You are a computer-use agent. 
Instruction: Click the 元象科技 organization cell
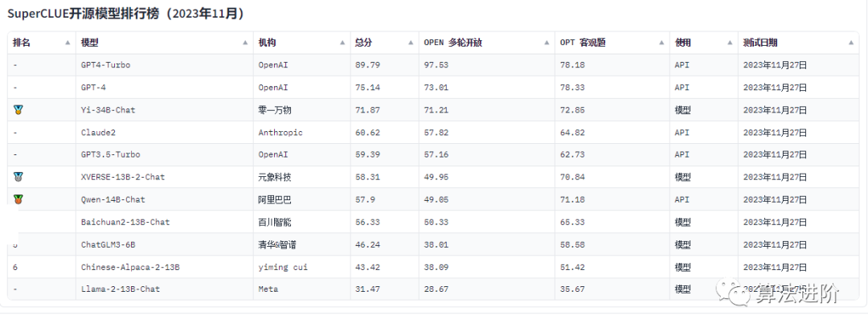(x=301, y=177)
